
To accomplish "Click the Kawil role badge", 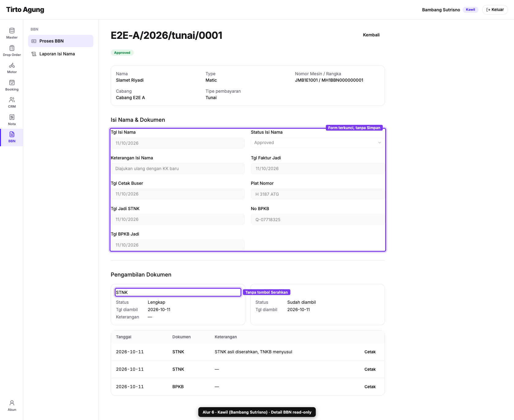I will coord(470,9).
